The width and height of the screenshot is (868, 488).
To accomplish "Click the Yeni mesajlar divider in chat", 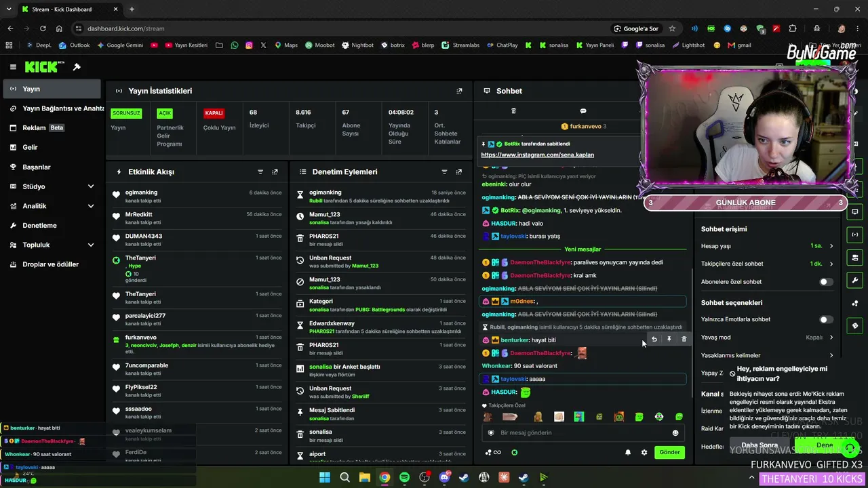I will tap(583, 249).
